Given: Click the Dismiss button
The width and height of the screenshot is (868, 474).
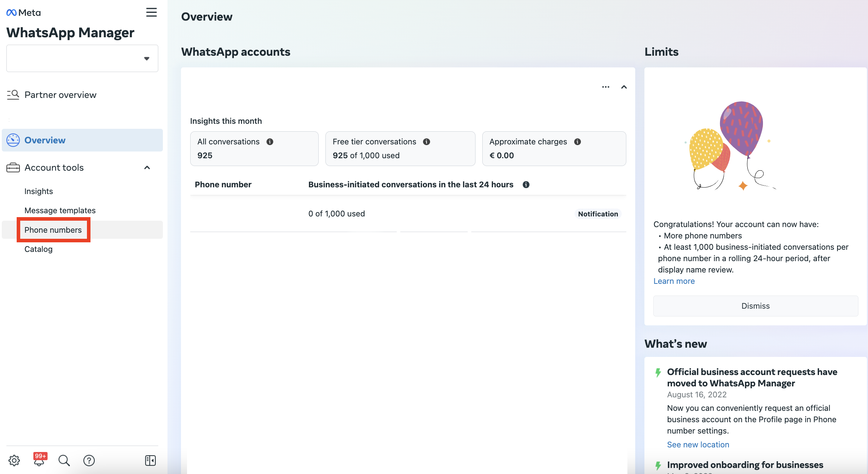Looking at the screenshot, I should pyautogui.click(x=755, y=306).
